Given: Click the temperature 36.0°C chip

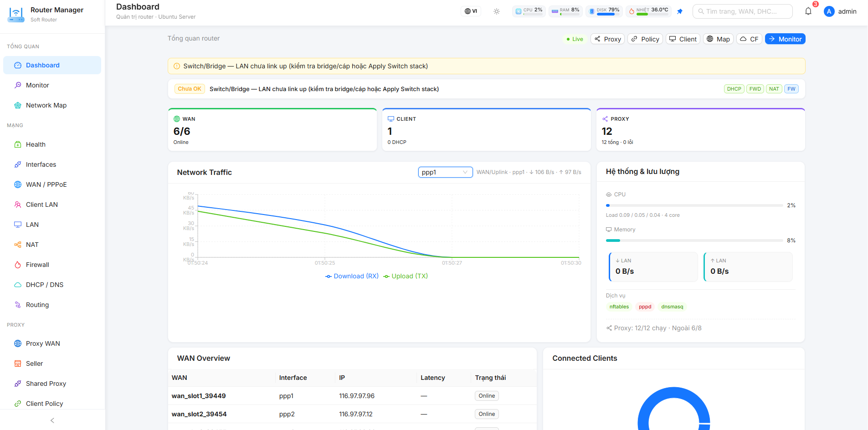Looking at the screenshot, I should (648, 11).
